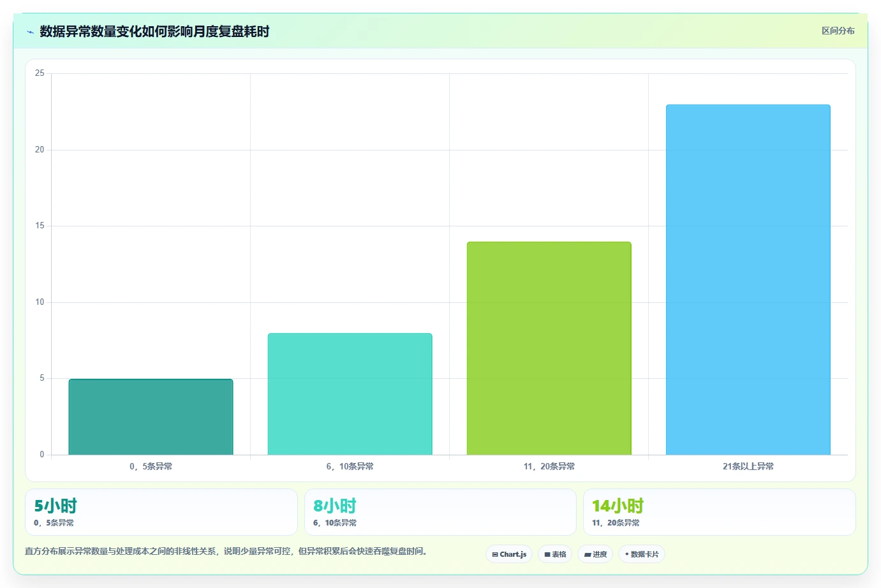The height and width of the screenshot is (588, 881).
Task: Click the Chart.js tag chip
Action: tap(509, 554)
